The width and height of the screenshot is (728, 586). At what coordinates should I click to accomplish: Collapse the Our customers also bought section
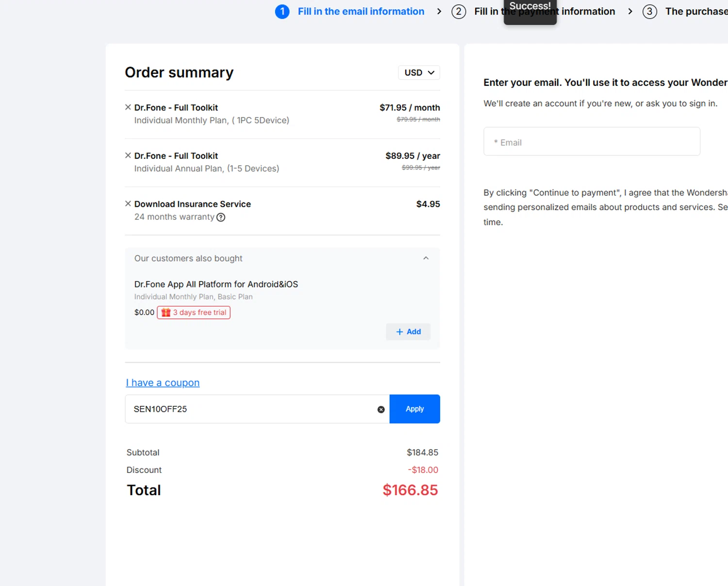coord(426,258)
